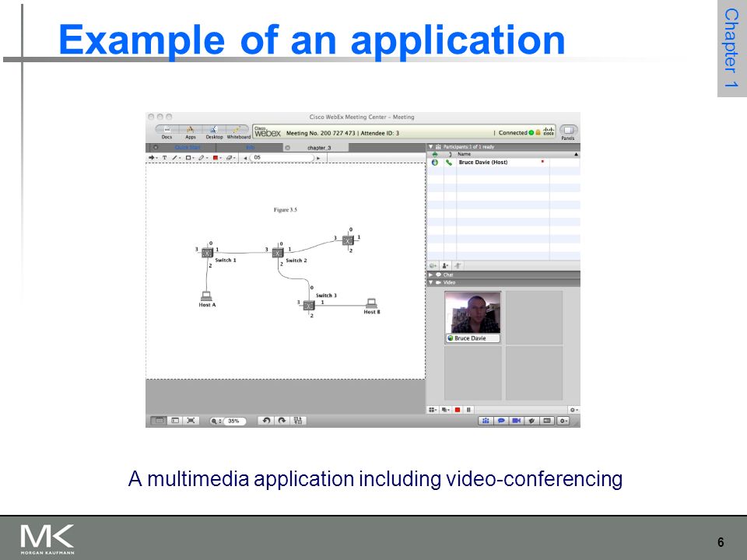Click the globe icon beside Bruce Davie
The image size is (747, 560).
coord(434,163)
